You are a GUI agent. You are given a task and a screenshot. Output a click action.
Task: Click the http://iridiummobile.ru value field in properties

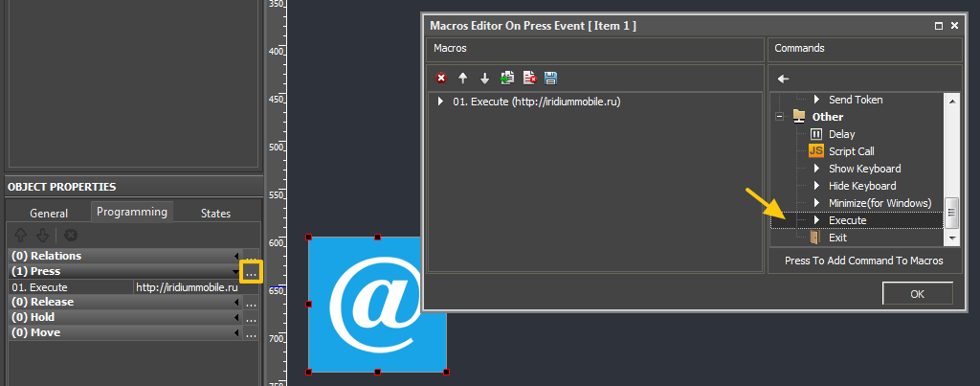click(x=187, y=287)
